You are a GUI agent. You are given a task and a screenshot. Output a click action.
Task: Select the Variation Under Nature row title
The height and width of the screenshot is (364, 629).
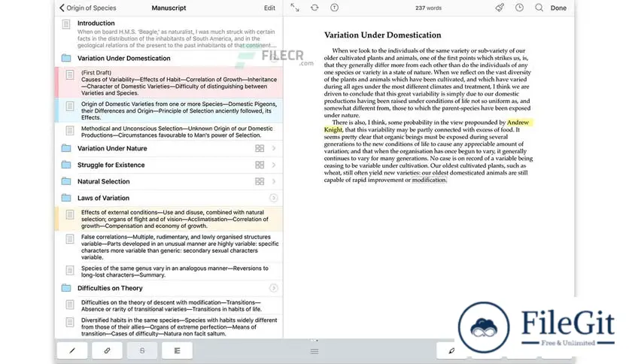tap(112, 148)
